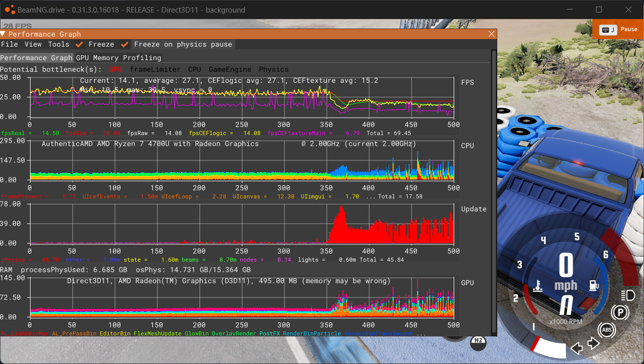Click the FPS graph side label
Screen dimensions: 644x364
pos(468,82)
